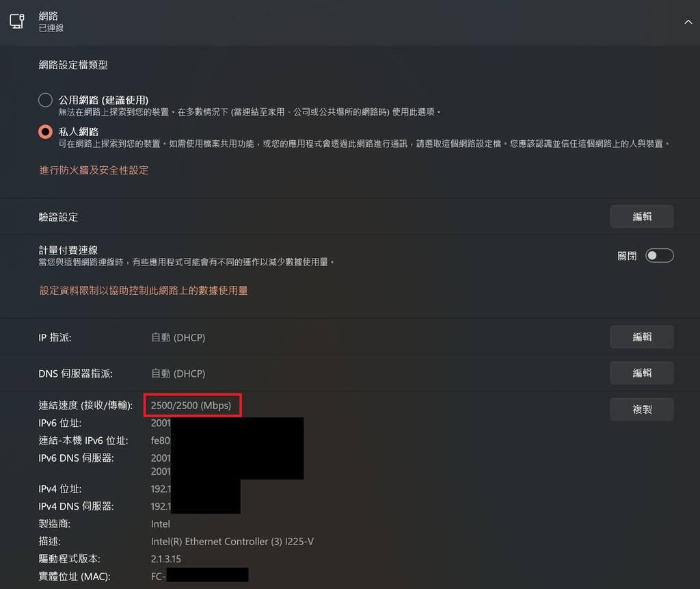Open 進行防火牆及安全性設定 link

pyautogui.click(x=94, y=170)
